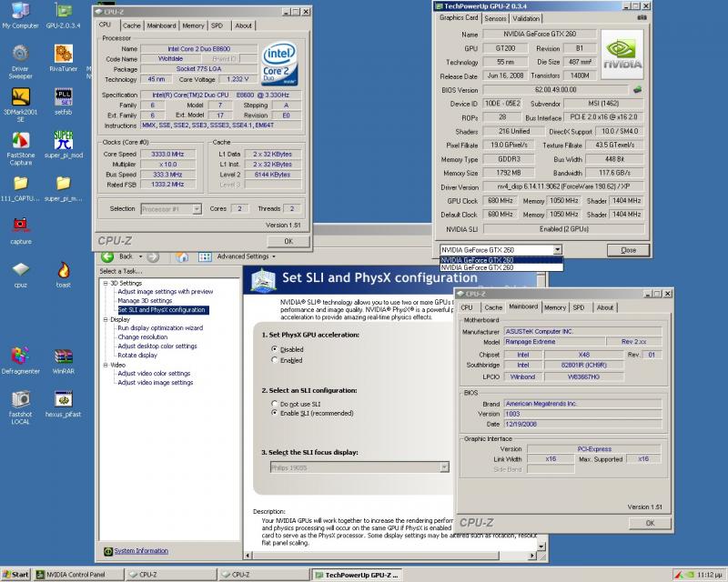
Task: Select the 111_CAPTU... folder icon
Action: click(20, 188)
